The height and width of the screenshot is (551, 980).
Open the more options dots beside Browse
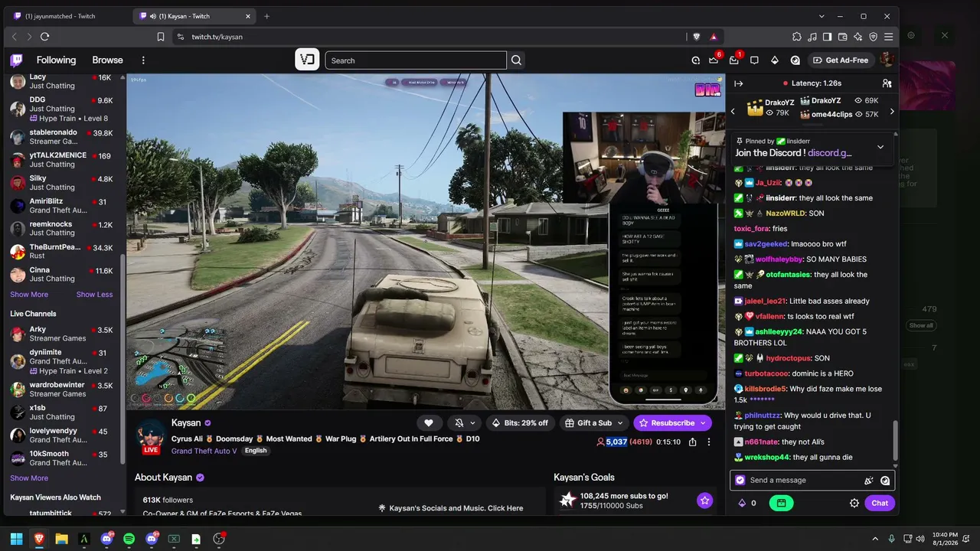(143, 60)
